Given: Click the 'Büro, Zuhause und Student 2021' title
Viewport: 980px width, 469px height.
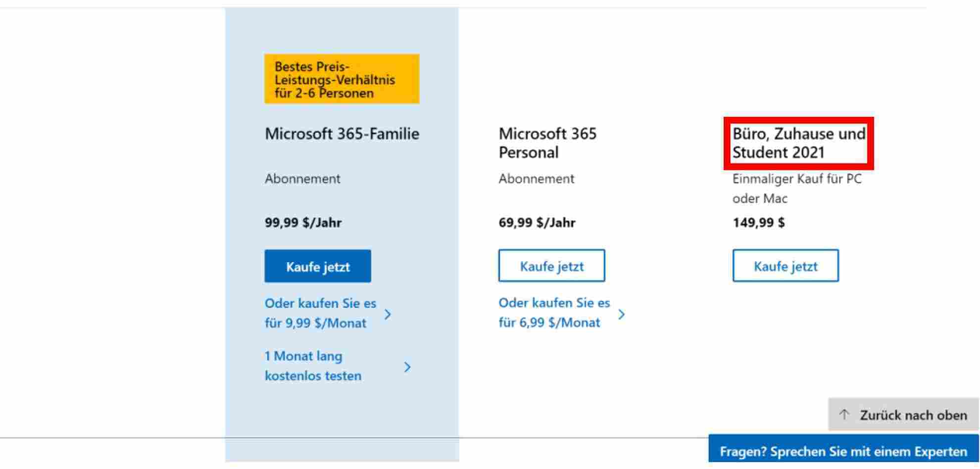Looking at the screenshot, I should coord(798,143).
